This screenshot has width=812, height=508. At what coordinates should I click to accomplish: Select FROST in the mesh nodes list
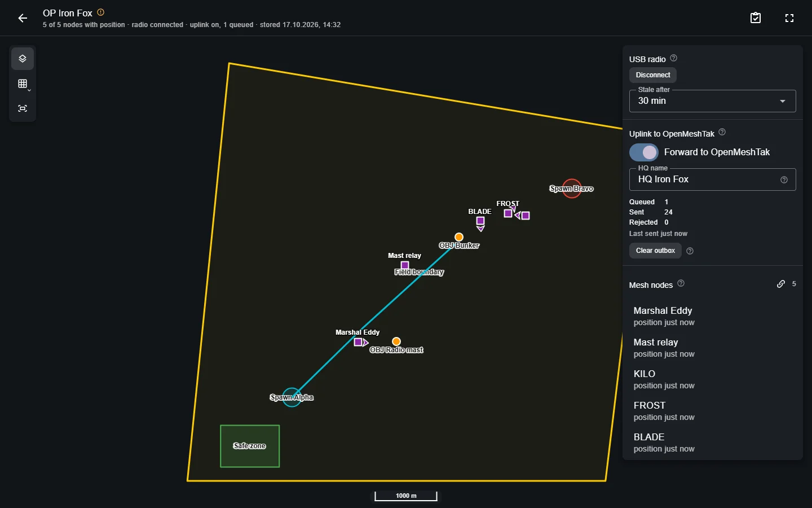tap(713, 411)
